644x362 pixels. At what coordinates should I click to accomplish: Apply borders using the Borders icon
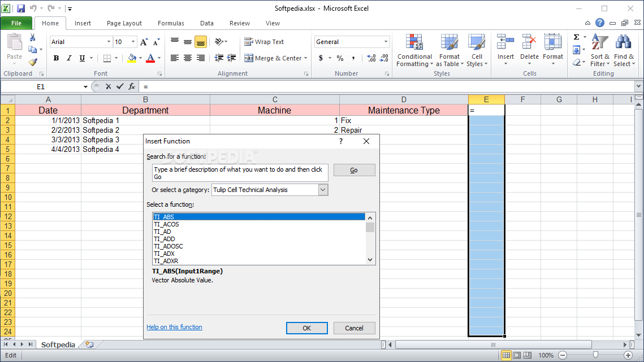click(107, 58)
